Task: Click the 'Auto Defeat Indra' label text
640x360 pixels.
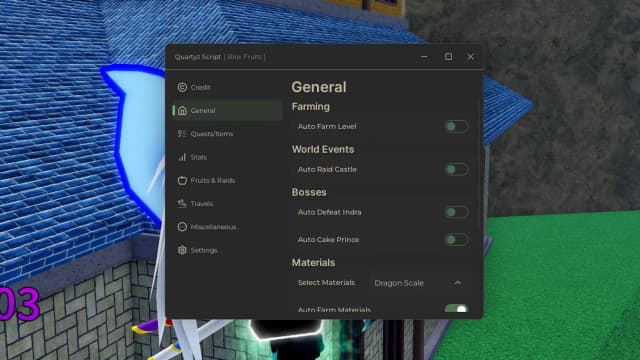Action: coord(329,212)
